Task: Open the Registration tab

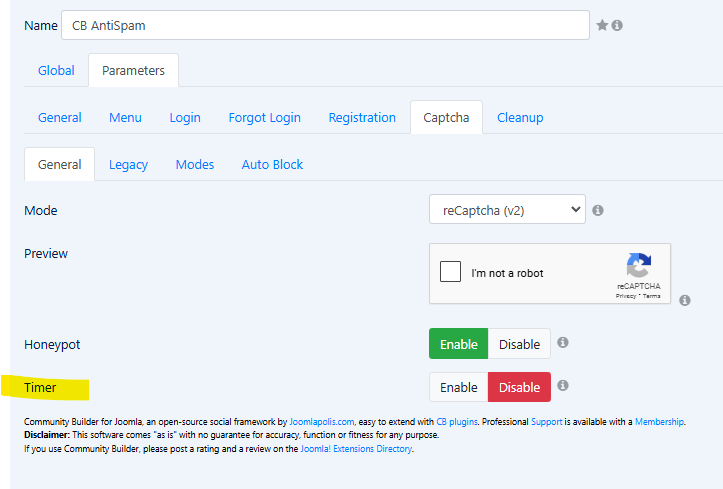Action: click(x=362, y=118)
